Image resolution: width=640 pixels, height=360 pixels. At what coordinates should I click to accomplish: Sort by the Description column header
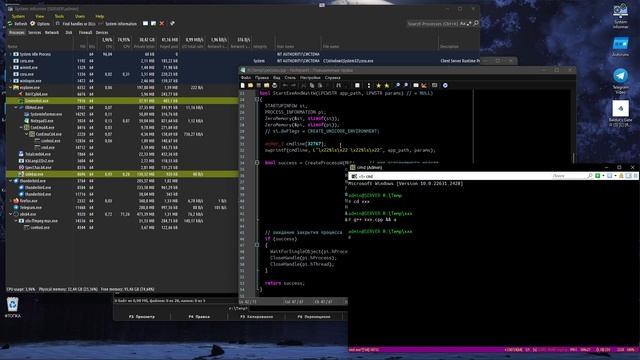click(458, 47)
